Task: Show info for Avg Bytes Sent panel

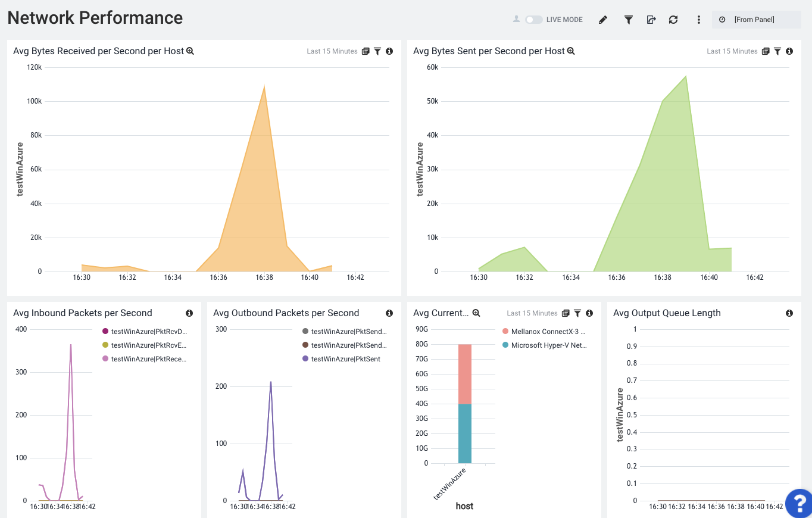Action: pos(789,51)
